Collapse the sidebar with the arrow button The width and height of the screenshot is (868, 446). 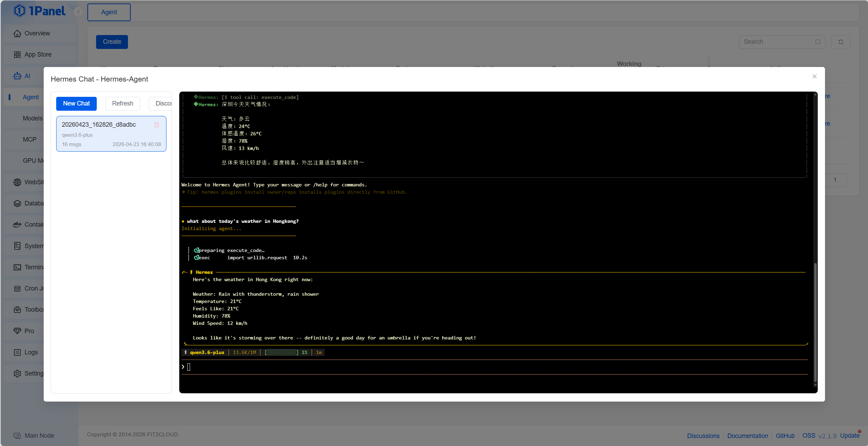(x=78, y=12)
